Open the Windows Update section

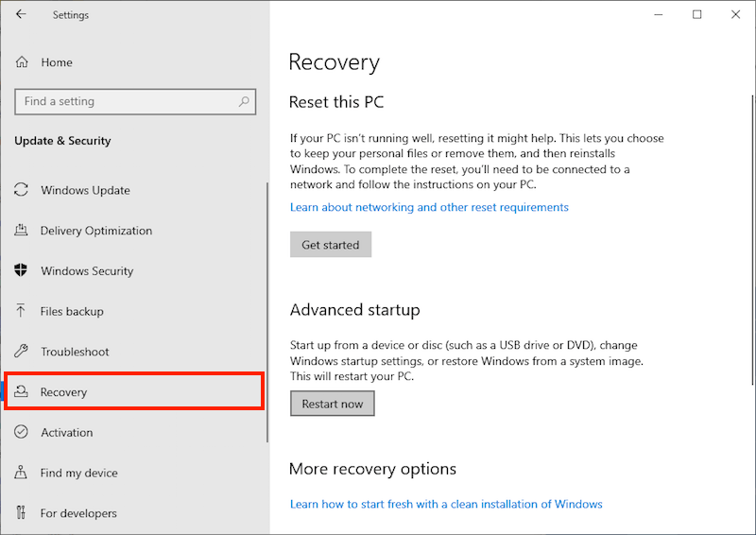pyautogui.click(x=85, y=190)
